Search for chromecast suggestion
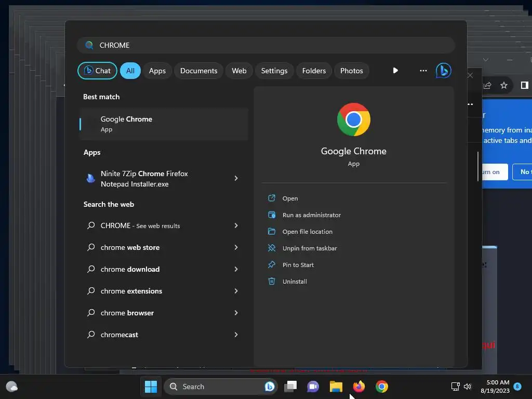This screenshot has width=532, height=399. (x=164, y=335)
